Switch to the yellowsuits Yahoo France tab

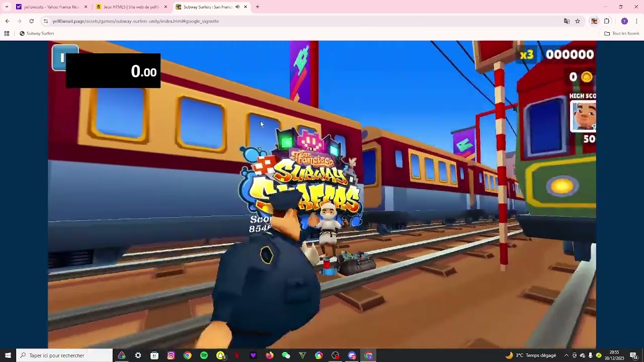(51, 7)
